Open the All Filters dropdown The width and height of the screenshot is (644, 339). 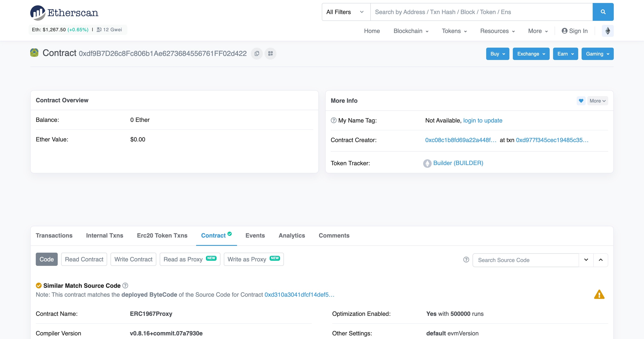(346, 12)
